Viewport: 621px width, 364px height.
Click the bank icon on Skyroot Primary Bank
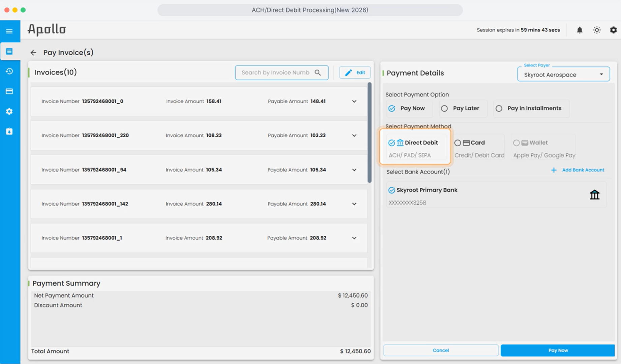(x=595, y=194)
